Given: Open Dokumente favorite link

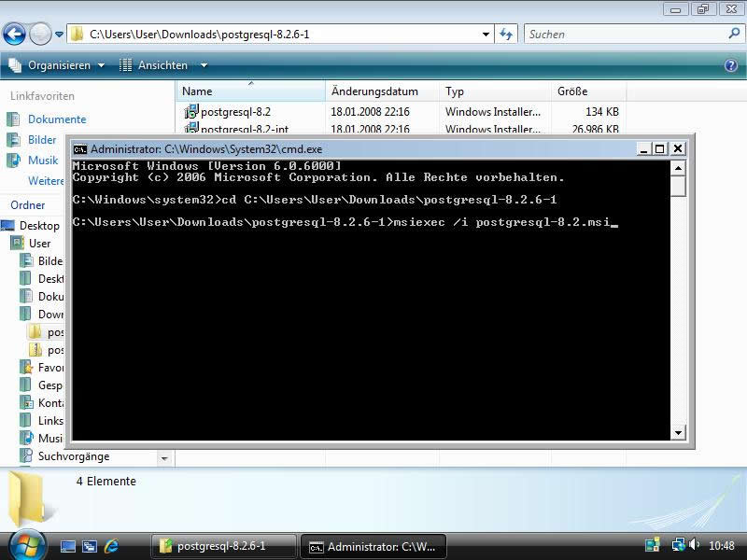Looking at the screenshot, I should (57, 119).
